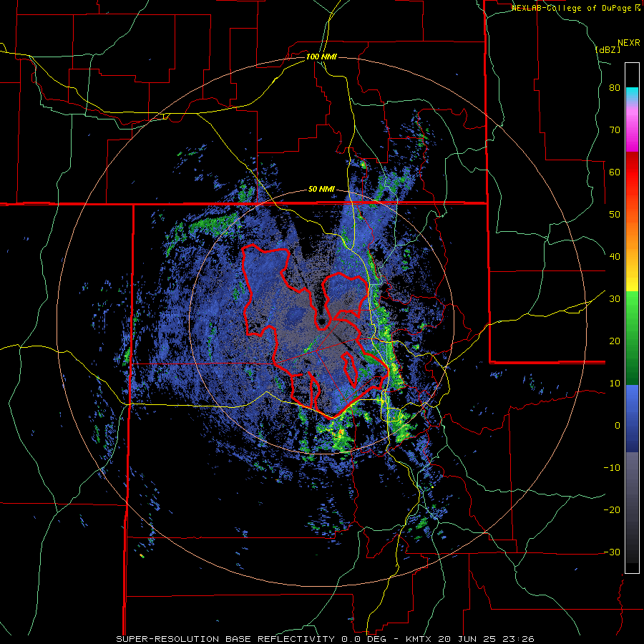
Task: Click the 70 value on the dBZ scale
Action: tap(615, 130)
